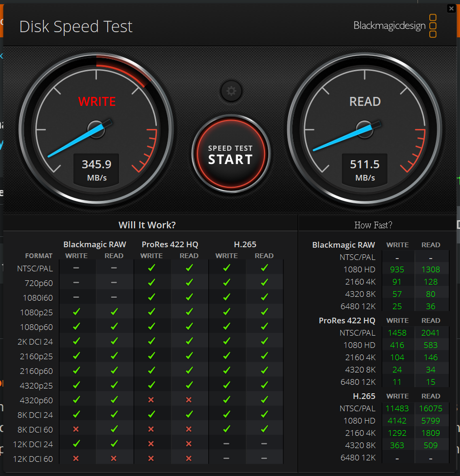460x476 pixels.
Task: Click red X for Blackmagic RAW read 12K DCI 60
Action: pyautogui.click(x=114, y=459)
